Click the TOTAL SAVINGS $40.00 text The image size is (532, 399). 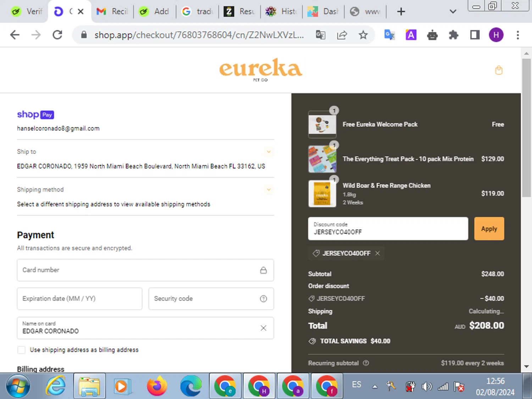click(355, 341)
